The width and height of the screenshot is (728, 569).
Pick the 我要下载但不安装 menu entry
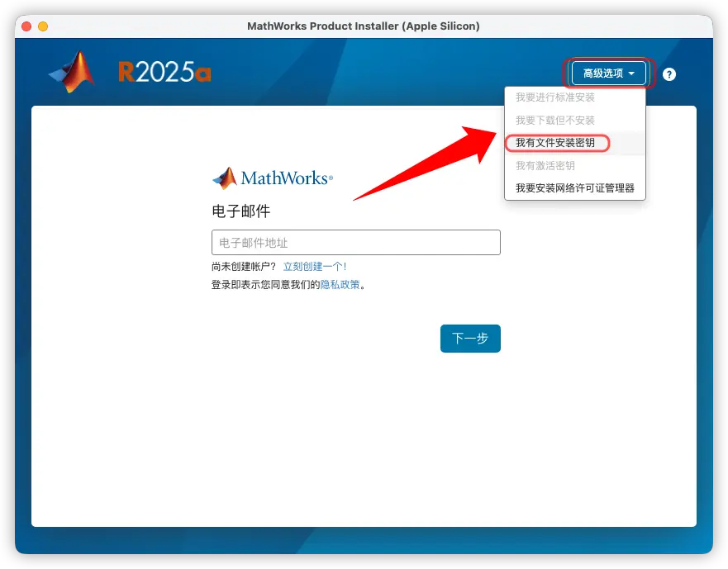point(555,121)
